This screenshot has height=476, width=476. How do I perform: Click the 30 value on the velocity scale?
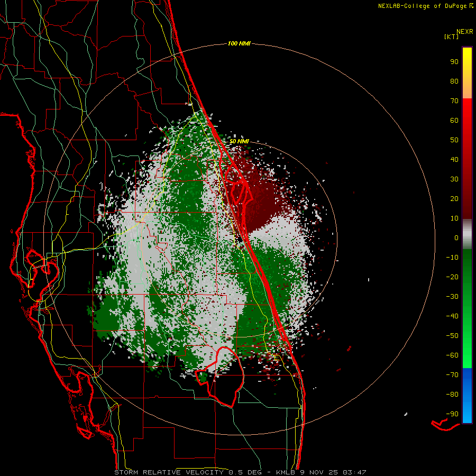(x=454, y=179)
